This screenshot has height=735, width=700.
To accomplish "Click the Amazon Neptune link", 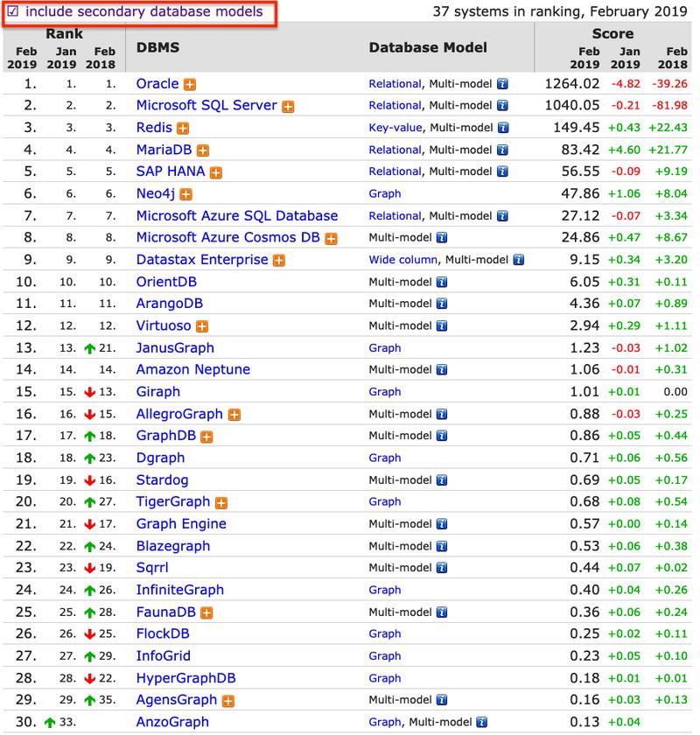I will [192, 369].
